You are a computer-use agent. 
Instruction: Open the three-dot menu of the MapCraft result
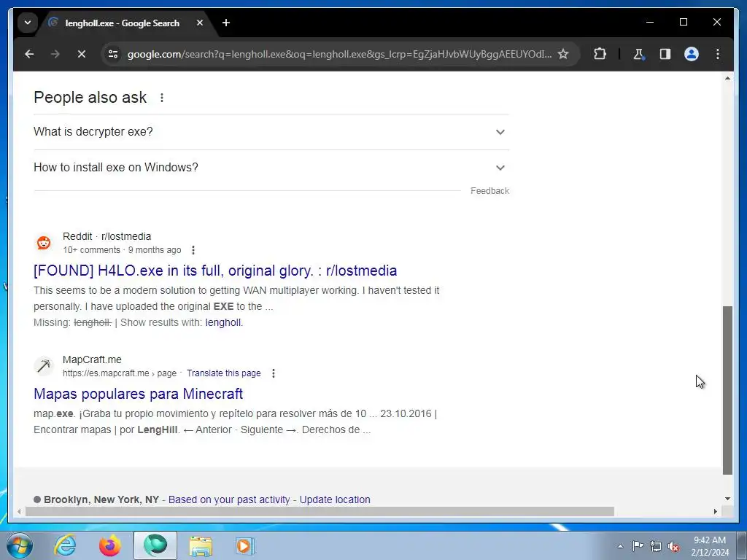coord(274,373)
